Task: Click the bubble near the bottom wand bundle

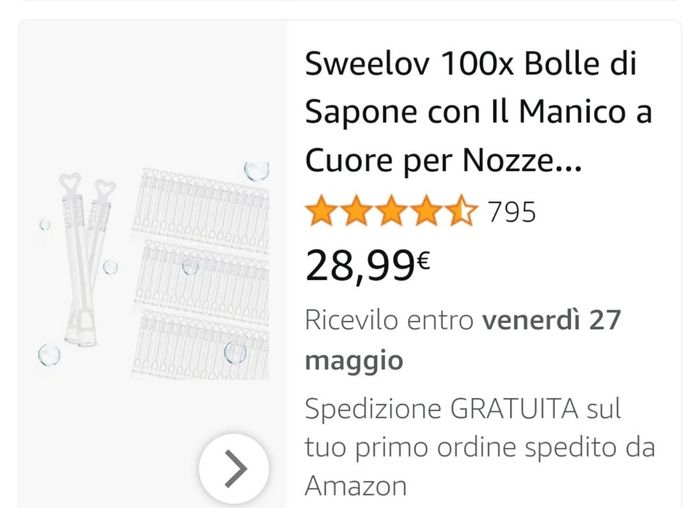Action: [x=235, y=351]
